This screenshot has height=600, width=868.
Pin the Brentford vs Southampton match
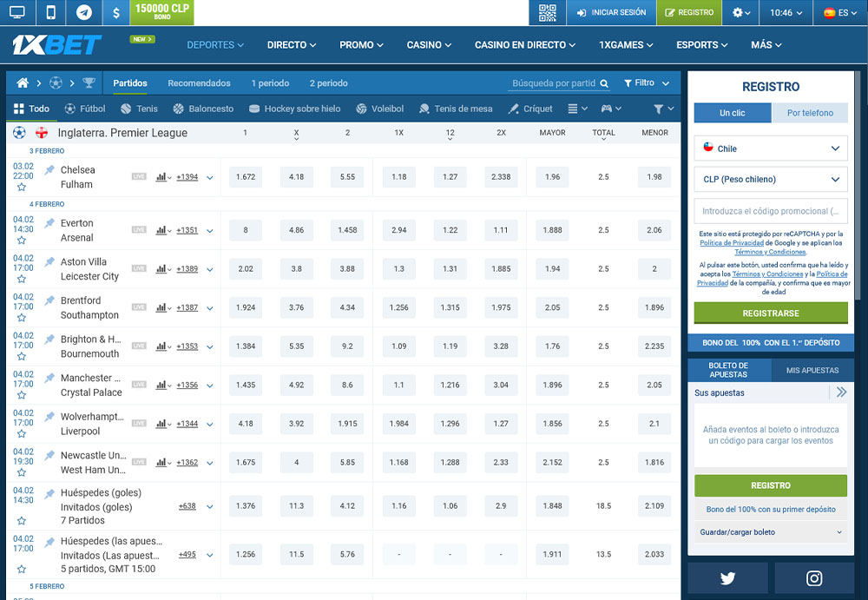pos(49,300)
